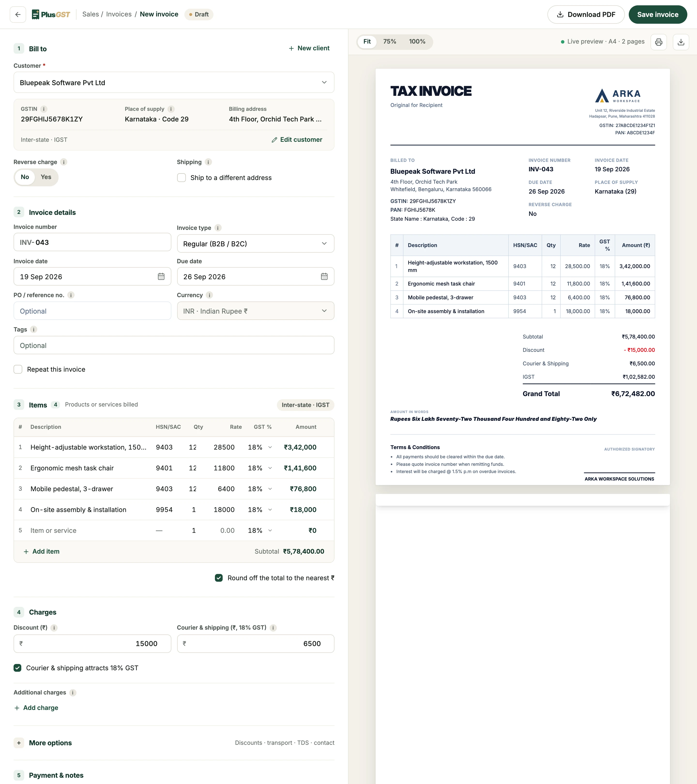Check Repeat this invoice
This screenshot has width=697, height=784.
click(18, 369)
